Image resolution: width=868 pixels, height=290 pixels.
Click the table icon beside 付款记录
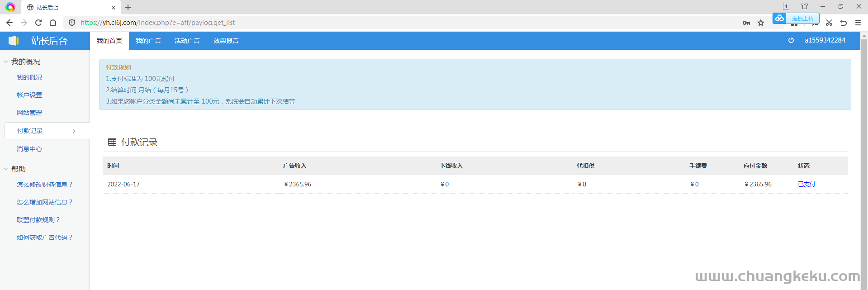[112, 142]
